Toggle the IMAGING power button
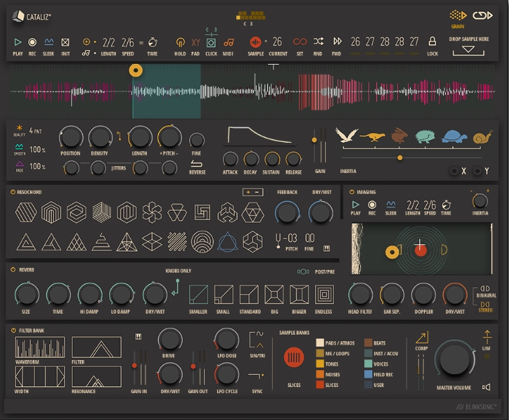The width and height of the screenshot is (509, 420). pos(351,192)
